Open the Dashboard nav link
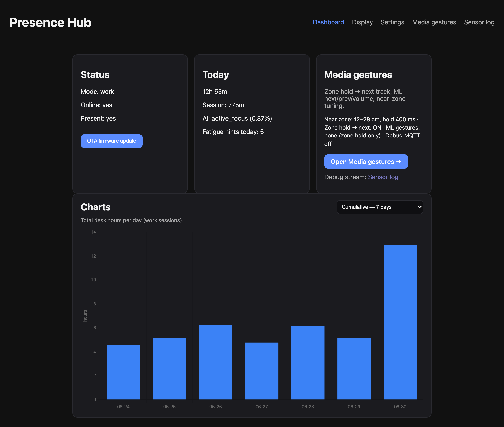The width and height of the screenshot is (504, 427). [328, 22]
